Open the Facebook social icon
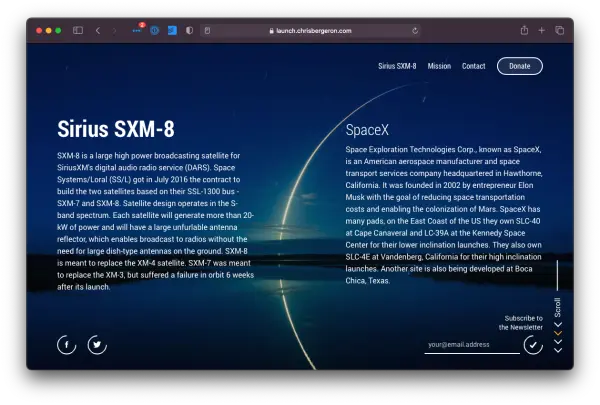 click(x=67, y=345)
